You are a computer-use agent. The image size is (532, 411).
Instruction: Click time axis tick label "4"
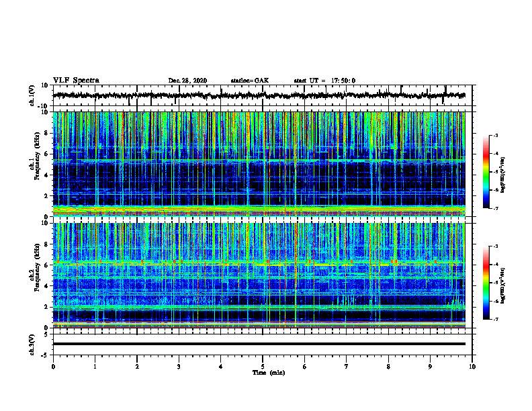(221, 367)
